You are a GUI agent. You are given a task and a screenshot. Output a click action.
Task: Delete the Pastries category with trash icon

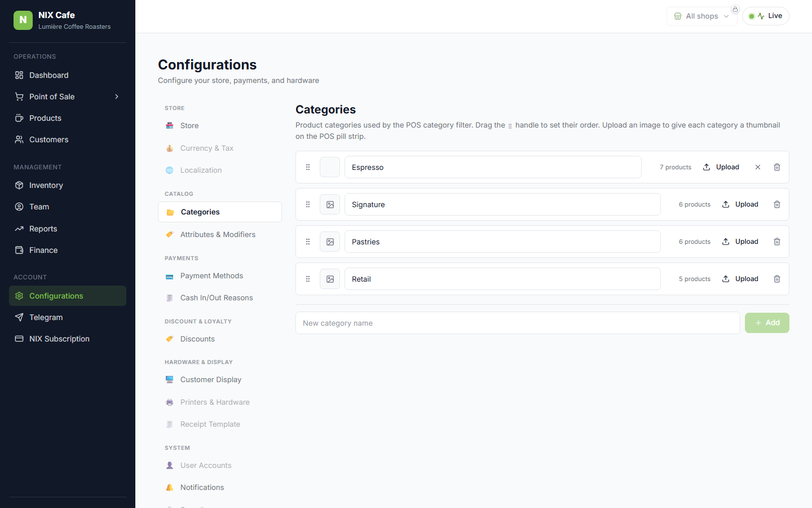coord(777,242)
